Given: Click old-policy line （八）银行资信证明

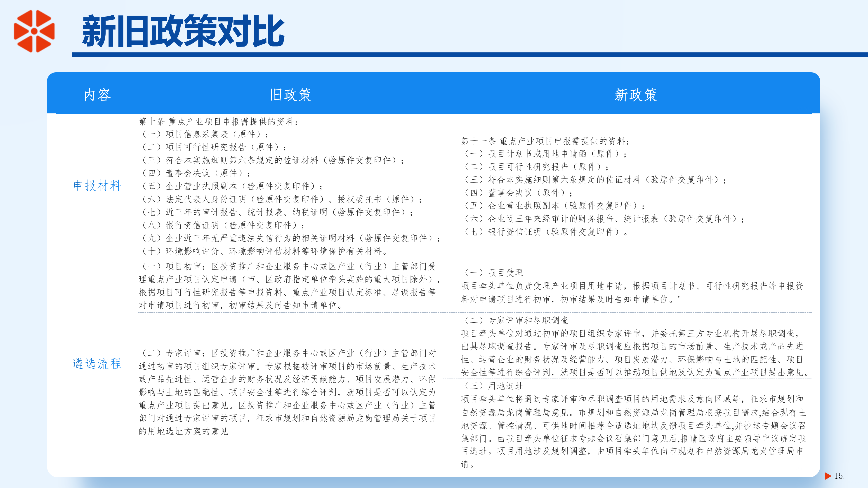Looking at the screenshot, I should click(x=222, y=225).
